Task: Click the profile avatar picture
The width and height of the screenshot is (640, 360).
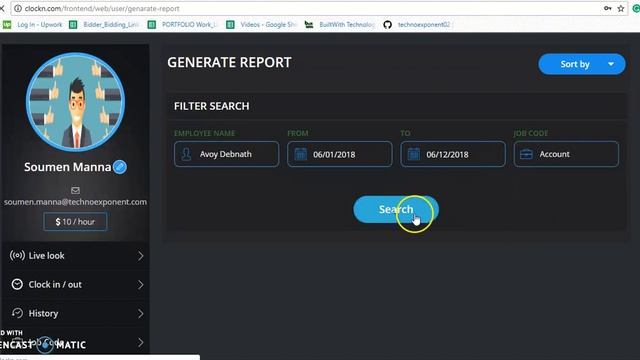Action: (x=76, y=102)
